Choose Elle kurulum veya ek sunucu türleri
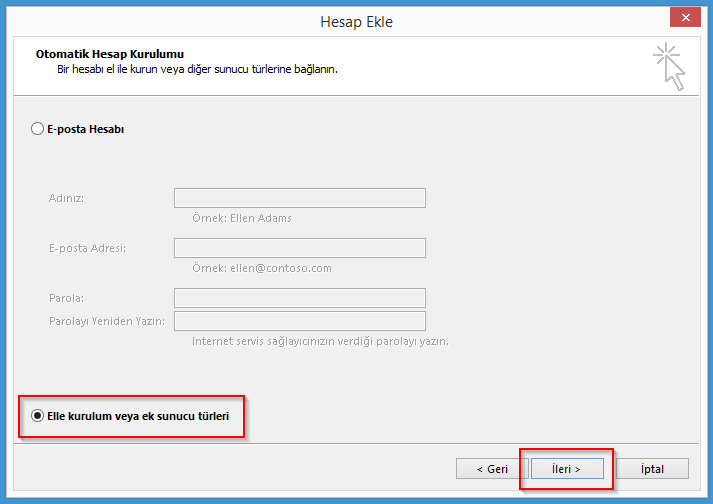 38,415
